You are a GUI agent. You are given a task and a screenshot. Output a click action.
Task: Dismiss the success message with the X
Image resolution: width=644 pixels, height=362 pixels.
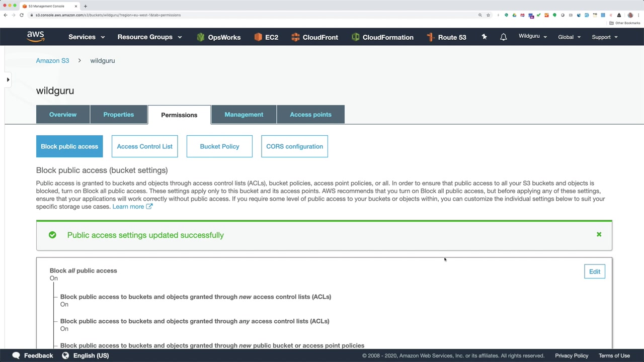click(x=599, y=234)
